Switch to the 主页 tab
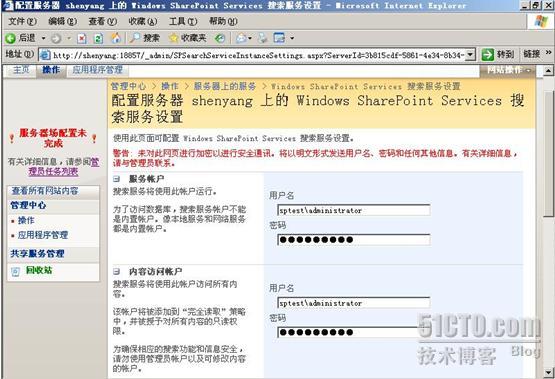This screenshot has height=379, width=555. click(x=21, y=69)
